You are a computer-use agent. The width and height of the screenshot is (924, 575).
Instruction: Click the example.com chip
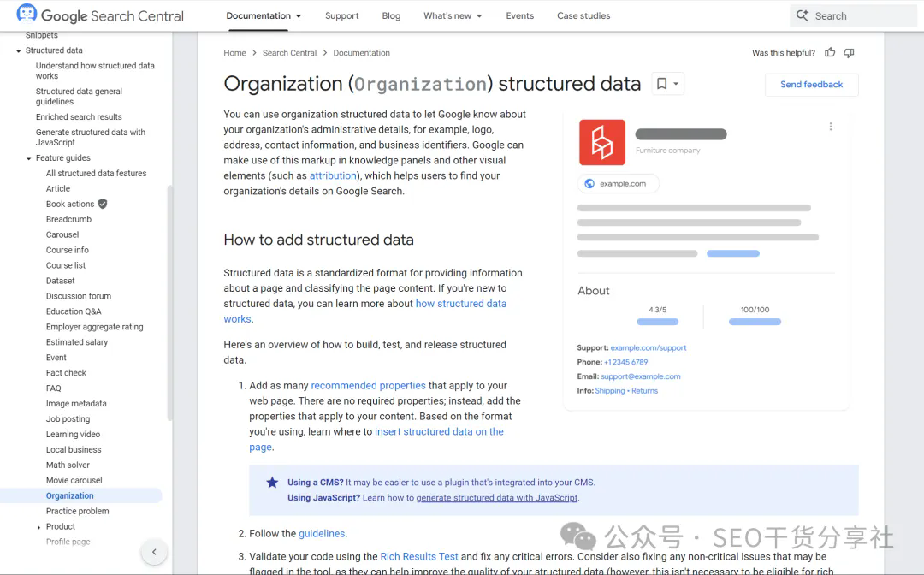click(619, 184)
